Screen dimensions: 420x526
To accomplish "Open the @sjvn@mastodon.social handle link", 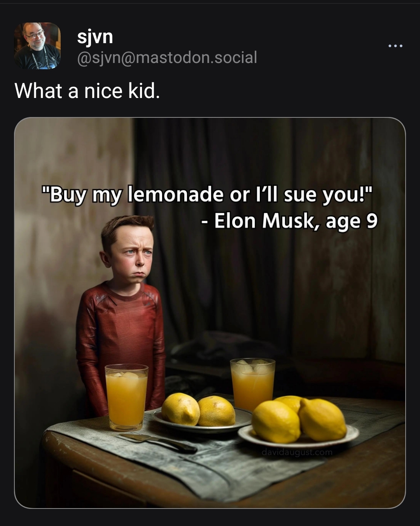I will [167, 58].
